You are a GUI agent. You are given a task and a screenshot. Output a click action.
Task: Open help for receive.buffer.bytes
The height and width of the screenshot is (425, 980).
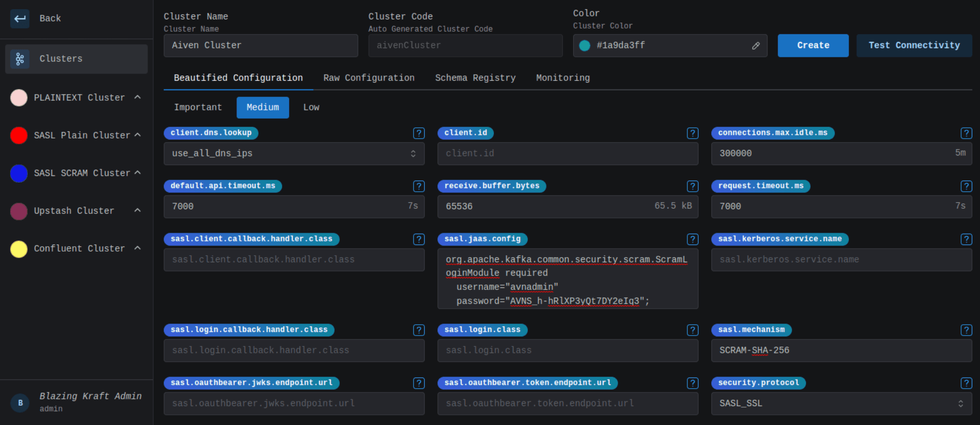click(x=692, y=186)
